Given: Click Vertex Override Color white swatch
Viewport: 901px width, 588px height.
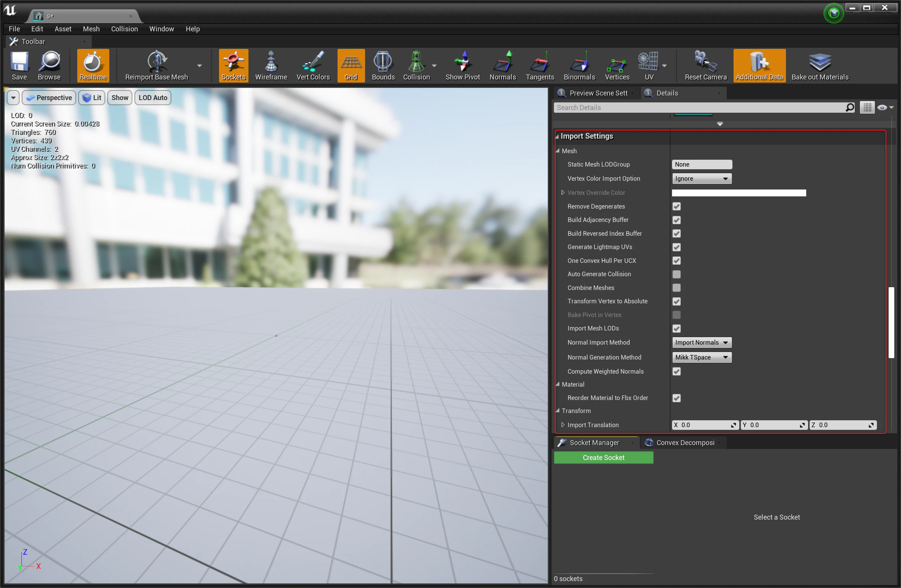Looking at the screenshot, I should coord(739,193).
